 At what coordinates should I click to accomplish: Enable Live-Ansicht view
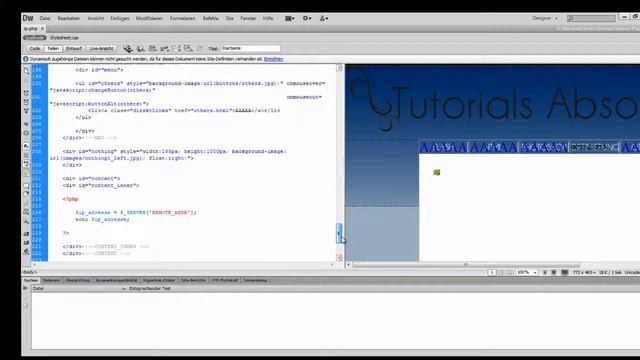(101, 49)
